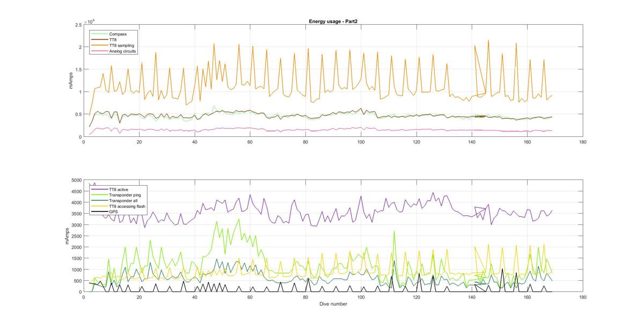Click the '100' x-axis tick under the upper plot
The image size is (644, 328).
361,142
